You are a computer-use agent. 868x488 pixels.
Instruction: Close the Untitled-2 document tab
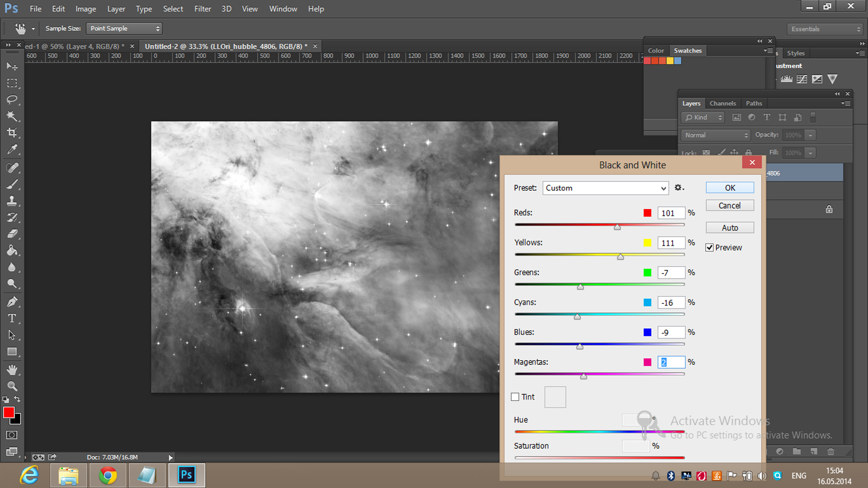[315, 46]
